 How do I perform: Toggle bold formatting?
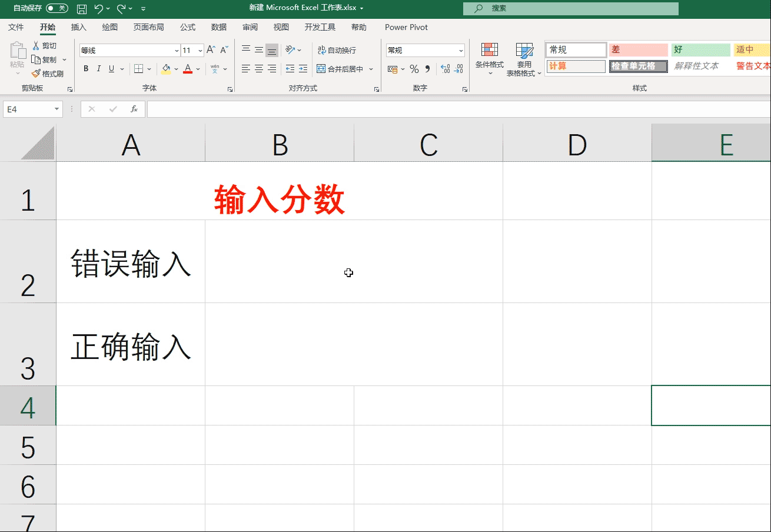point(85,69)
